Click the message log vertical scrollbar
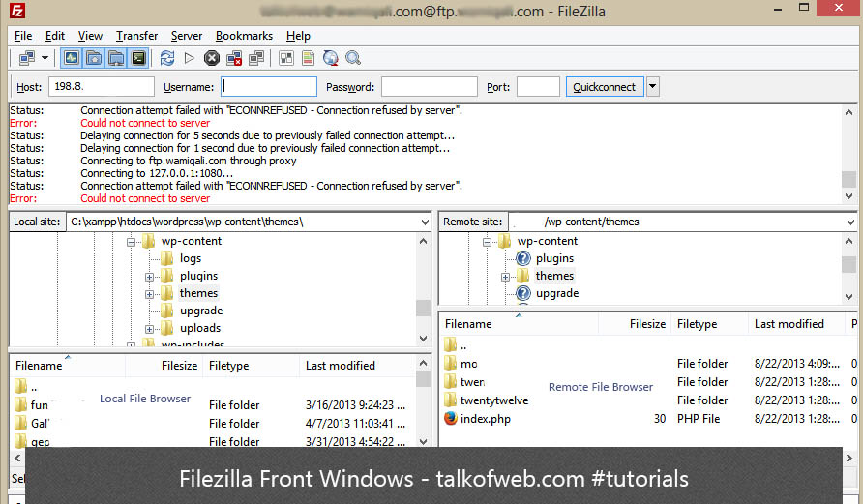Image resolution: width=863 pixels, height=504 pixels. click(x=848, y=153)
